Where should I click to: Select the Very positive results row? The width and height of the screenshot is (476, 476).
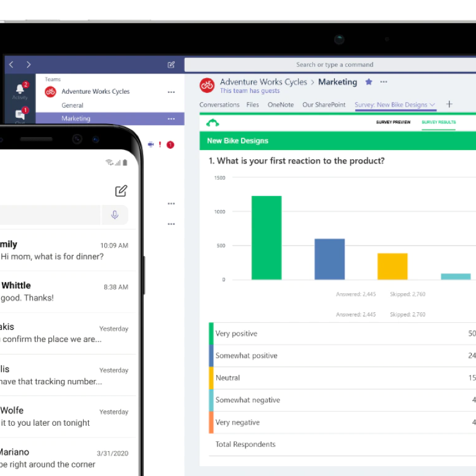pos(342,333)
